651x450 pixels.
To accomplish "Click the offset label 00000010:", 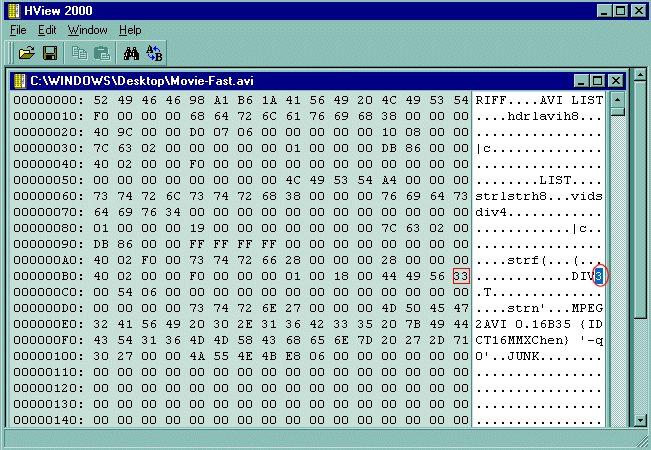I will [x=48, y=116].
